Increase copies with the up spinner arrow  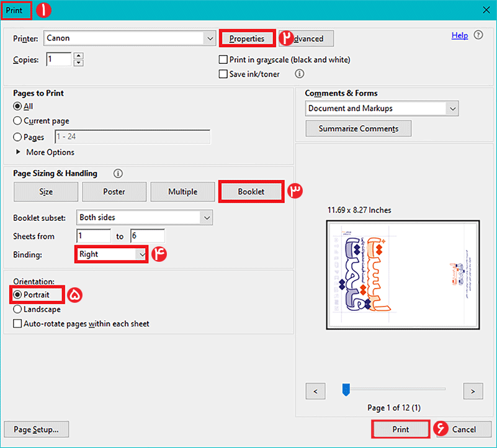[78, 56]
